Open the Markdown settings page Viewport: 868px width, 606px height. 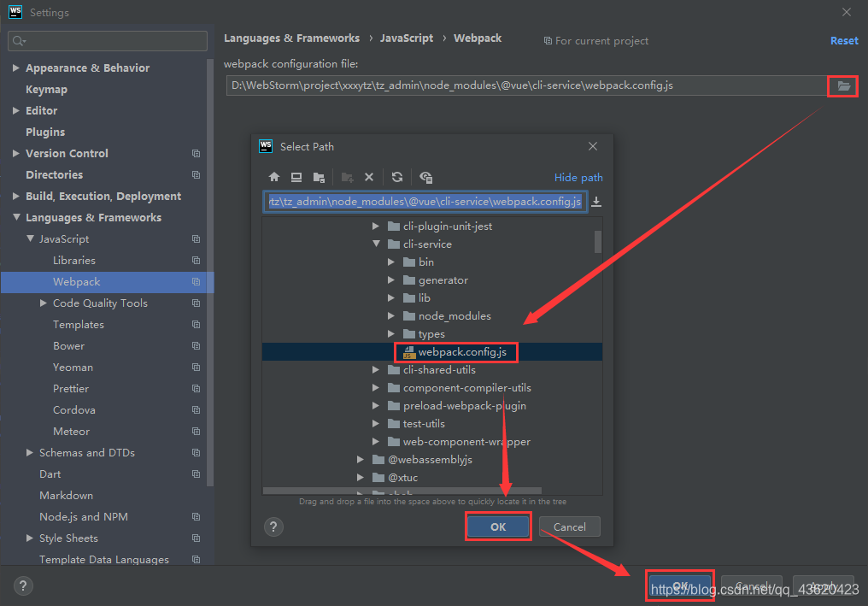coord(67,495)
